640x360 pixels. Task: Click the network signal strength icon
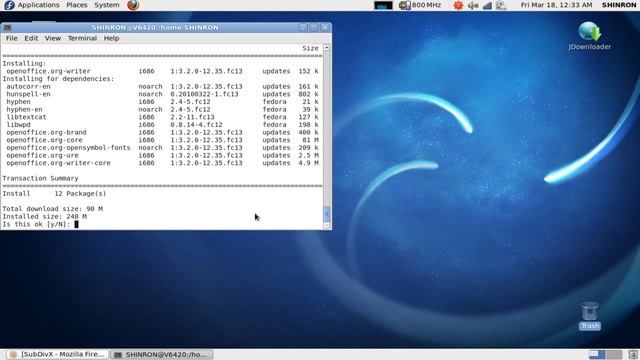pos(487,5)
